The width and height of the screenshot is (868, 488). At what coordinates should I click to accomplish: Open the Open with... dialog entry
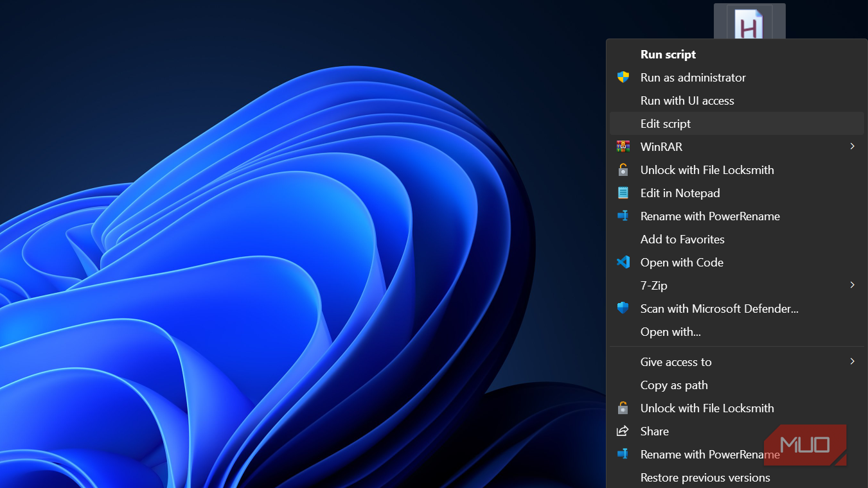670,332
